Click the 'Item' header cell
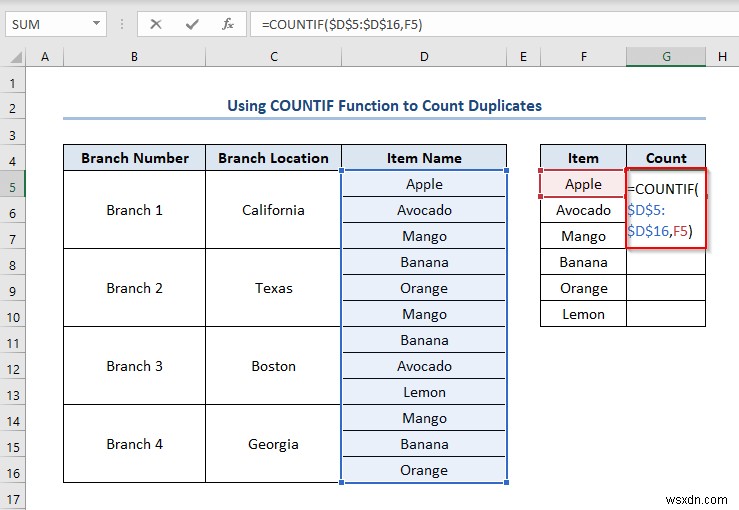The image size is (739, 510). click(583, 158)
